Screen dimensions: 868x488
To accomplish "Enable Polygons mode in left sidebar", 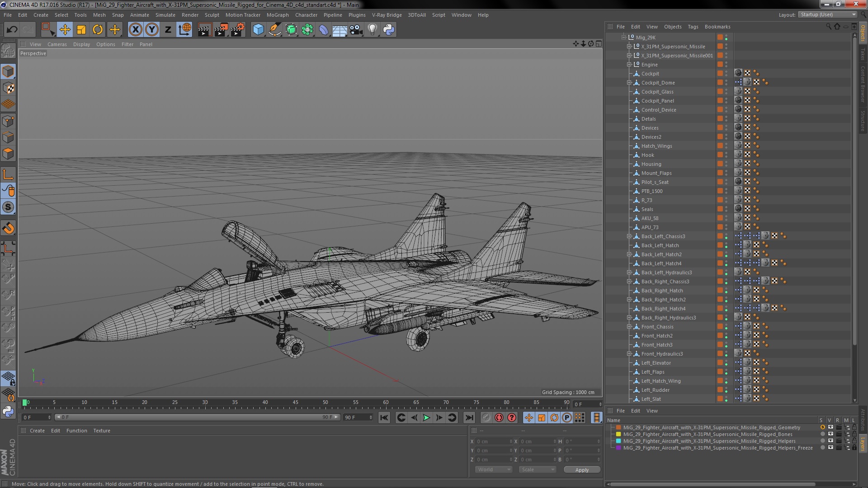I will pos(8,154).
